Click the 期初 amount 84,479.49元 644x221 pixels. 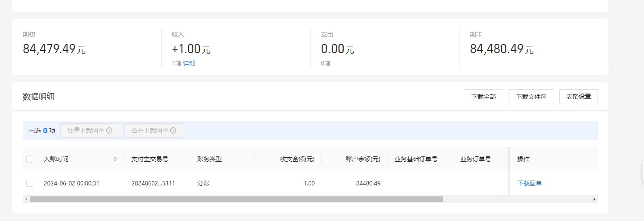(x=54, y=49)
